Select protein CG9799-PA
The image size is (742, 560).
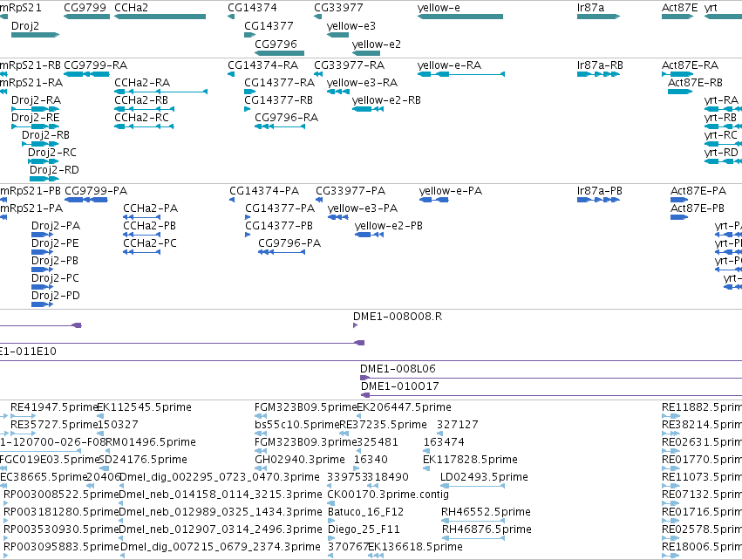click(96, 191)
